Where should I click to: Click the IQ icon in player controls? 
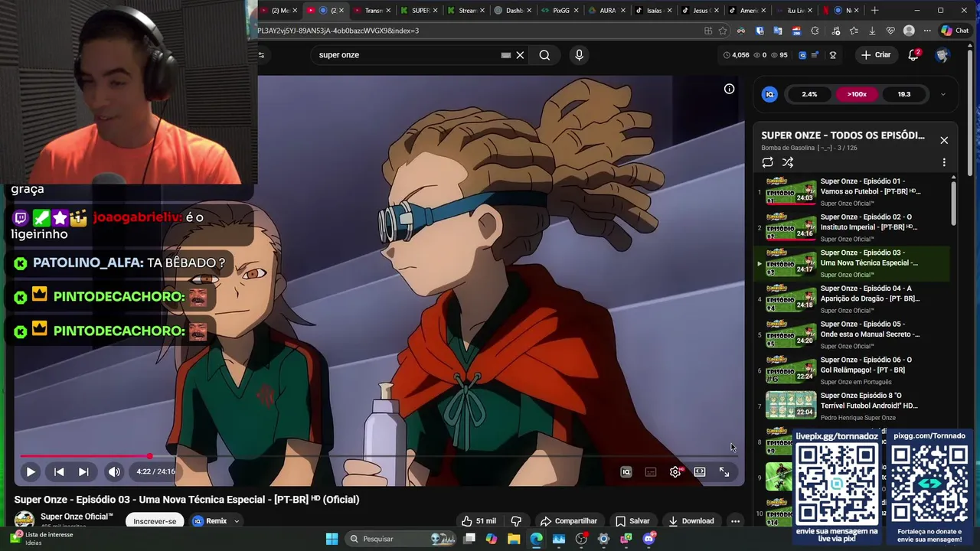point(626,472)
